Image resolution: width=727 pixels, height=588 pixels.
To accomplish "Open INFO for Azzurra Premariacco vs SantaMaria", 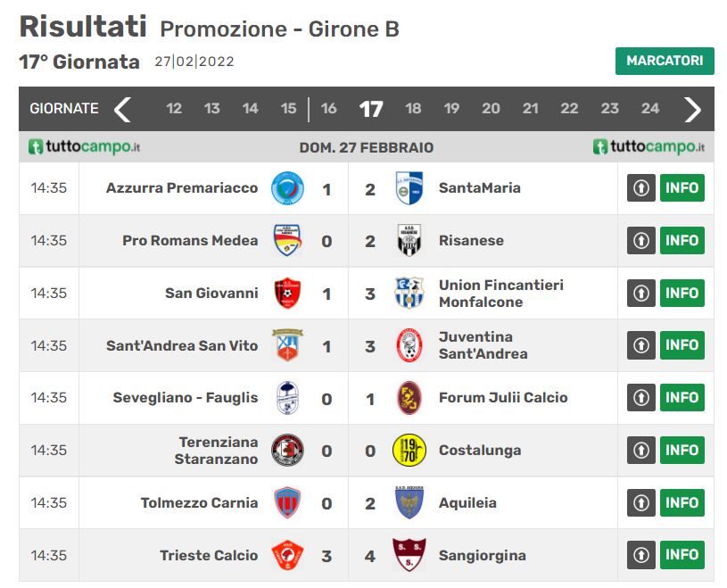I will pos(682,188).
